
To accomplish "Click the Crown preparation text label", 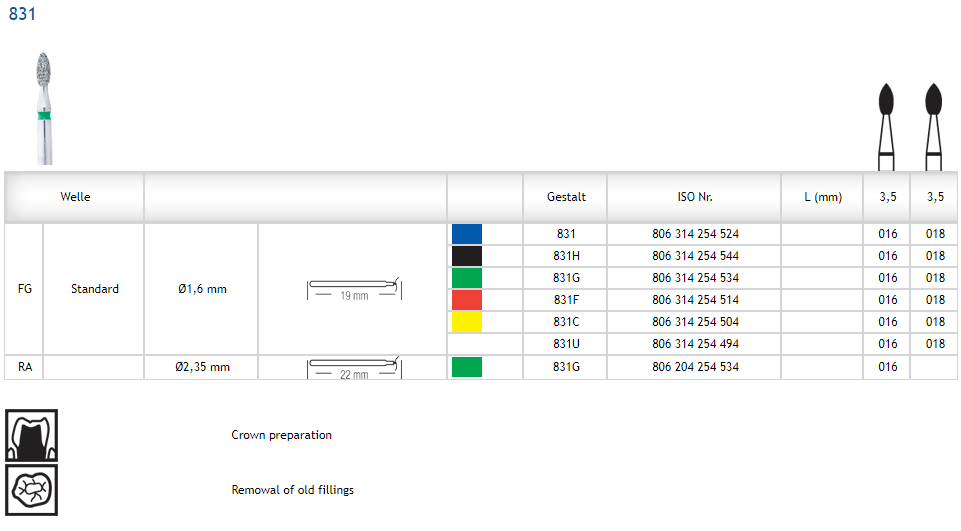I will (x=281, y=435).
